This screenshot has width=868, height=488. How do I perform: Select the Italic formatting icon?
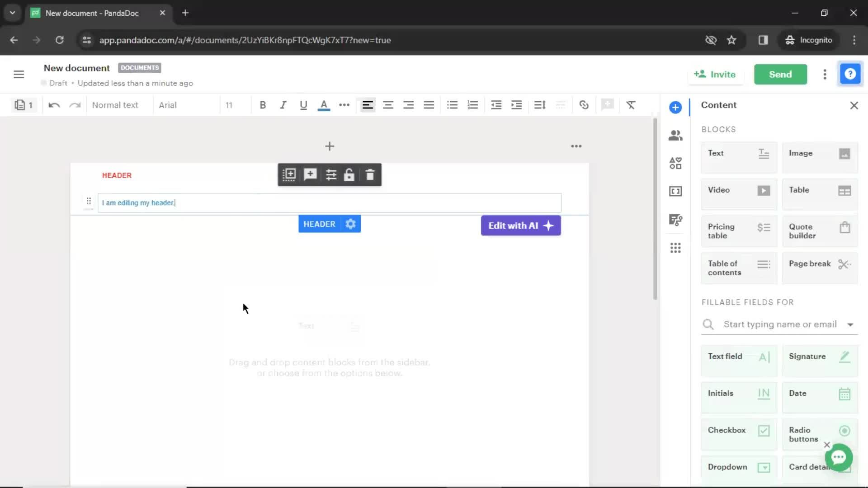click(x=283, y=105)
